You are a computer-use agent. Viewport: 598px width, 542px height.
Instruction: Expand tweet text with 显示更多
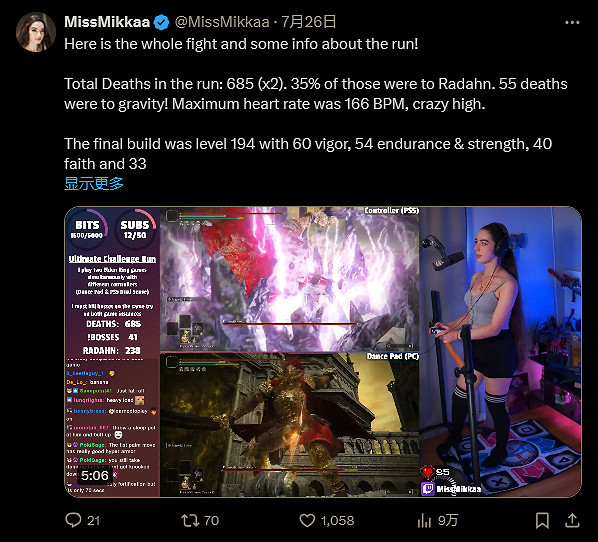click(94, 183)
